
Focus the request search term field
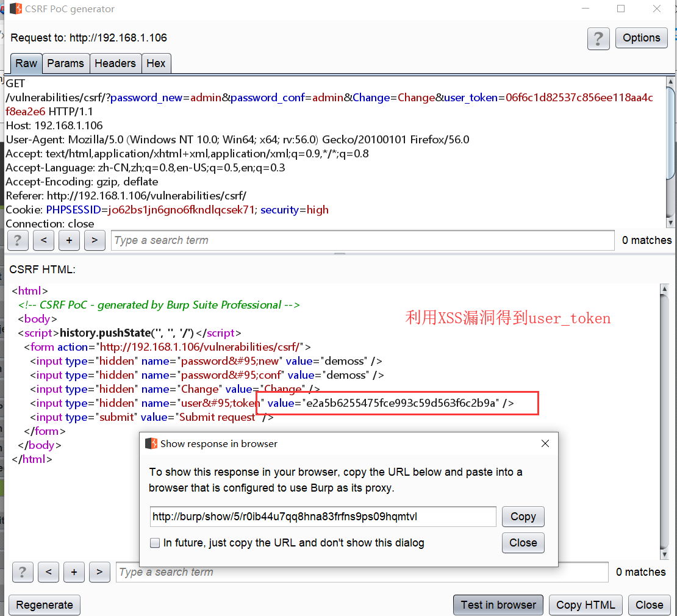tap(363, 240)
